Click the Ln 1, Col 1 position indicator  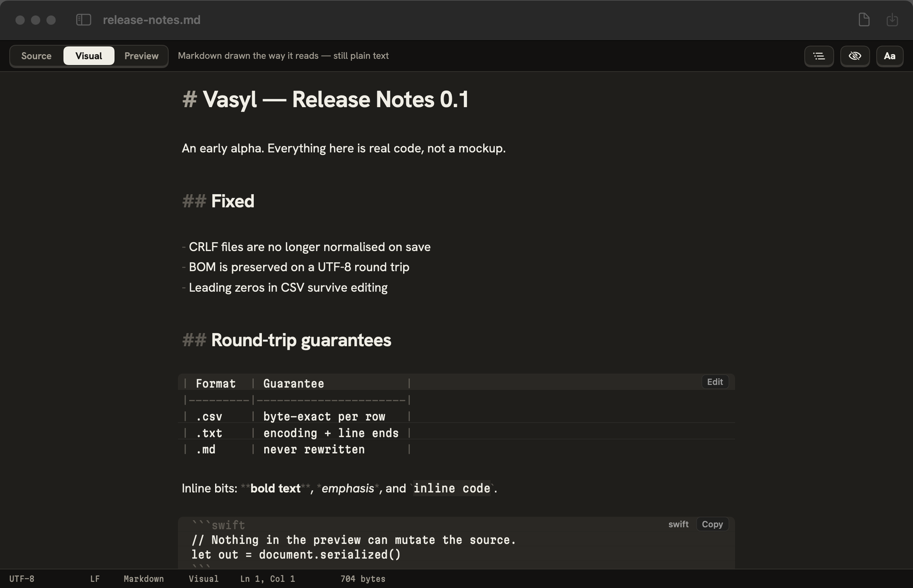click(x=267, y=579)
